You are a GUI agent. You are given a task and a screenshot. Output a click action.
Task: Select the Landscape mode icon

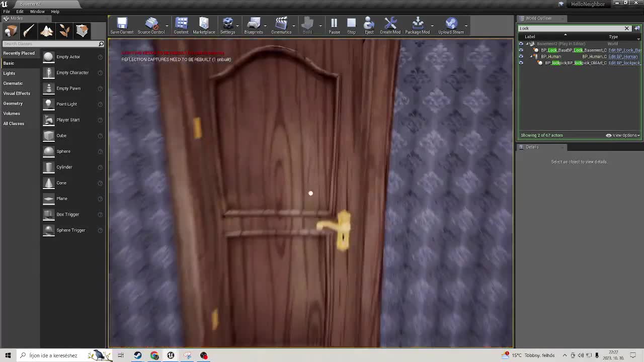click(x=47, y=31)
